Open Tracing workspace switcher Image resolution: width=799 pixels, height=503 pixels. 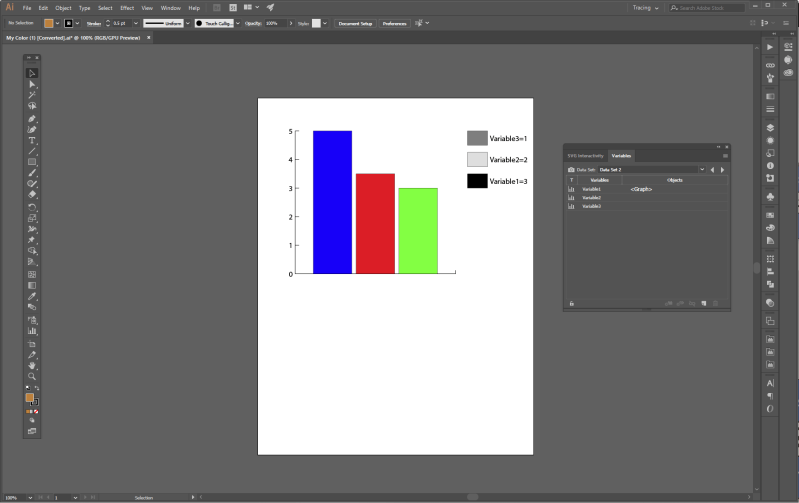pos(645,8)
